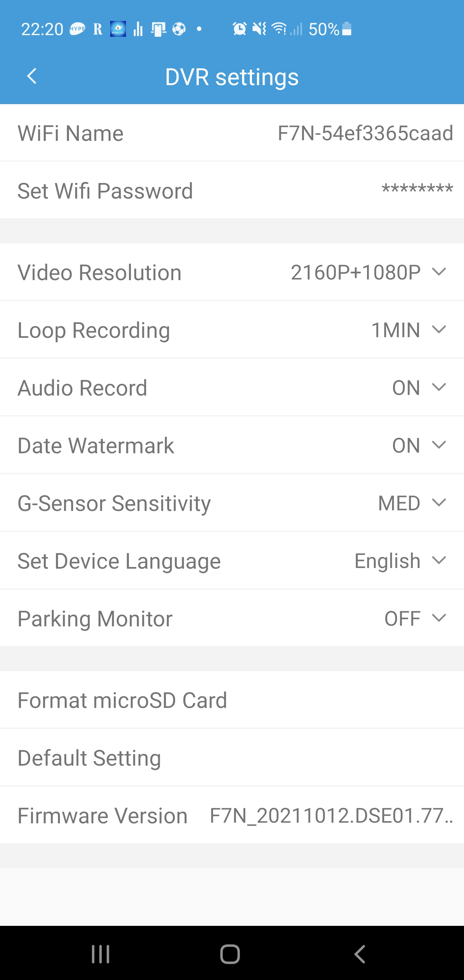Open the Set Device Language row
This screenshot has height=980, width=464.
point(232,561)
